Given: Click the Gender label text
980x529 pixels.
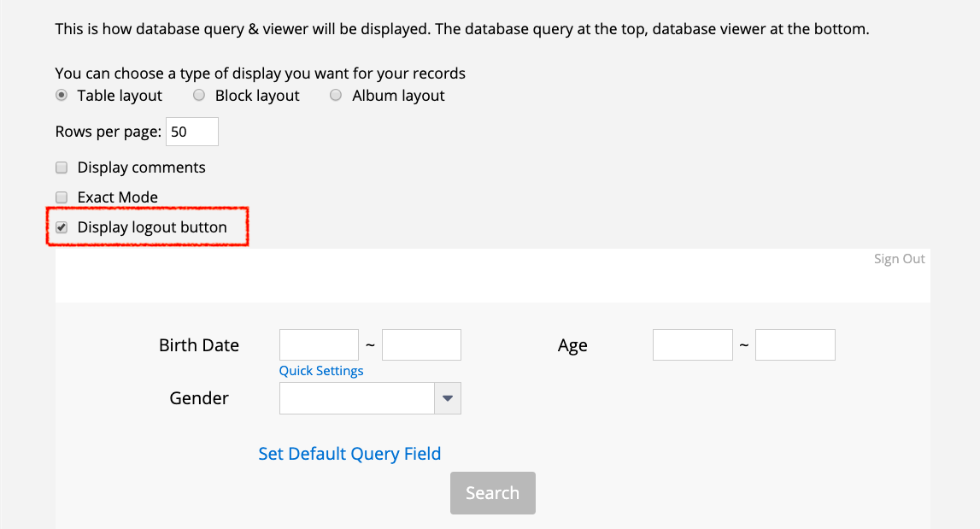Looking at the screenshot, I should click(x=199, y=398).
